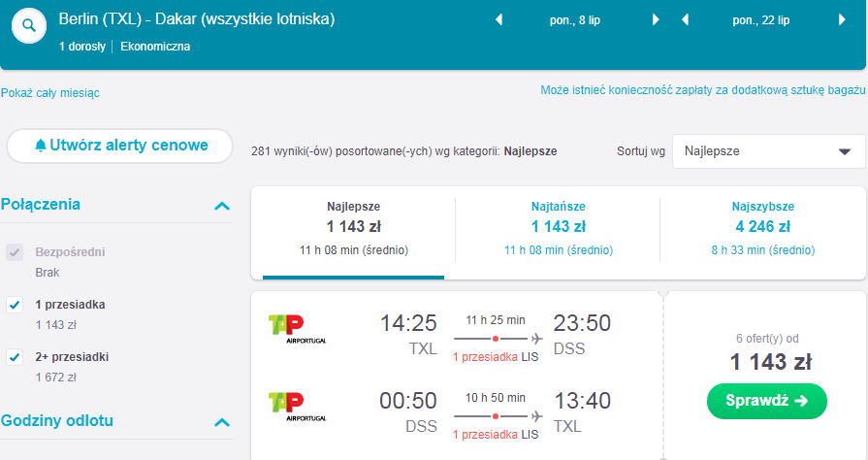Click the 8 h 33 min (średnio) duration

tap(763, 250)
